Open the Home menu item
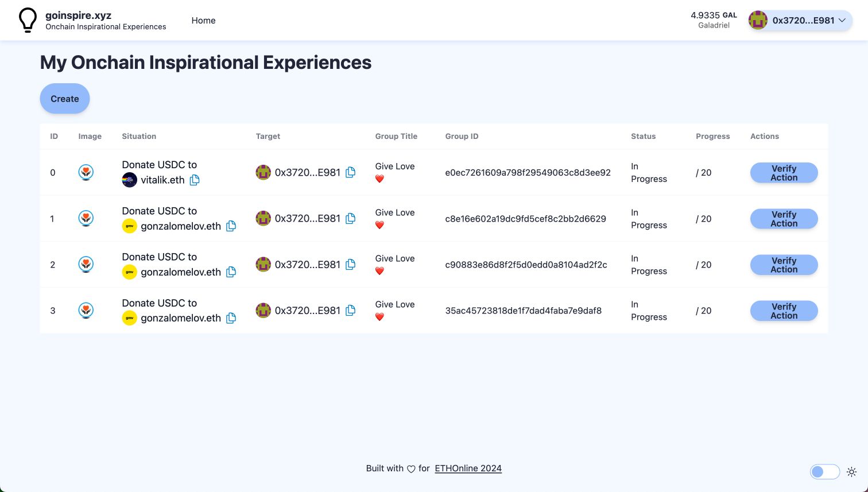Screen dimensions: 868x492 (x=203, y=20)
